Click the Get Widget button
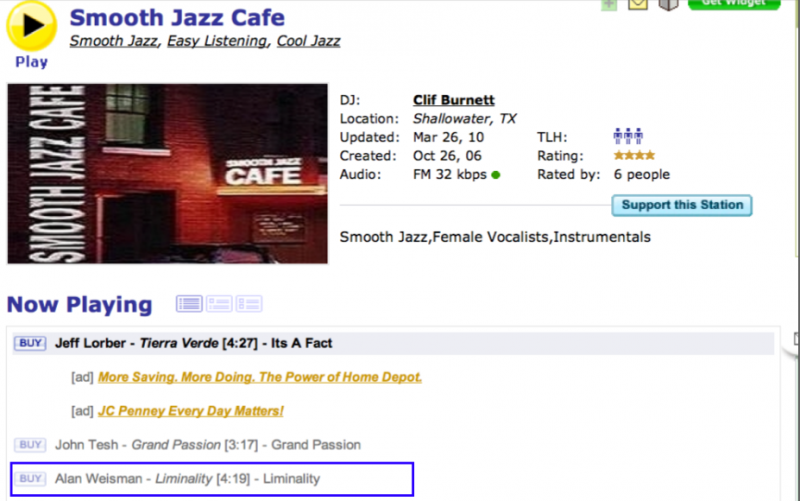This screenshot has height=501, width=800. tap(733, 4)
